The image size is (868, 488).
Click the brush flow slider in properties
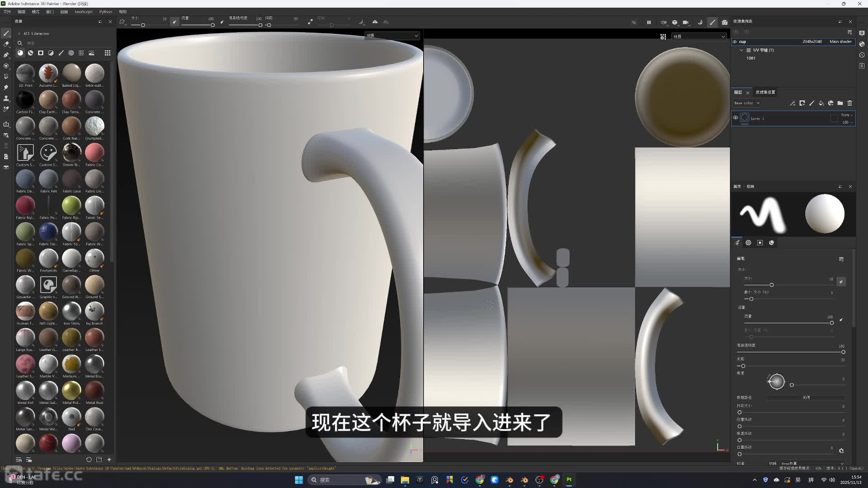coord(789,323)
